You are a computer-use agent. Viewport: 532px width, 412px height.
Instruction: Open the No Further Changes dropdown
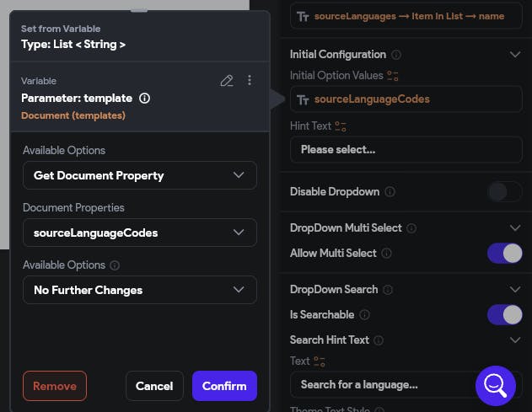[140, 290]
